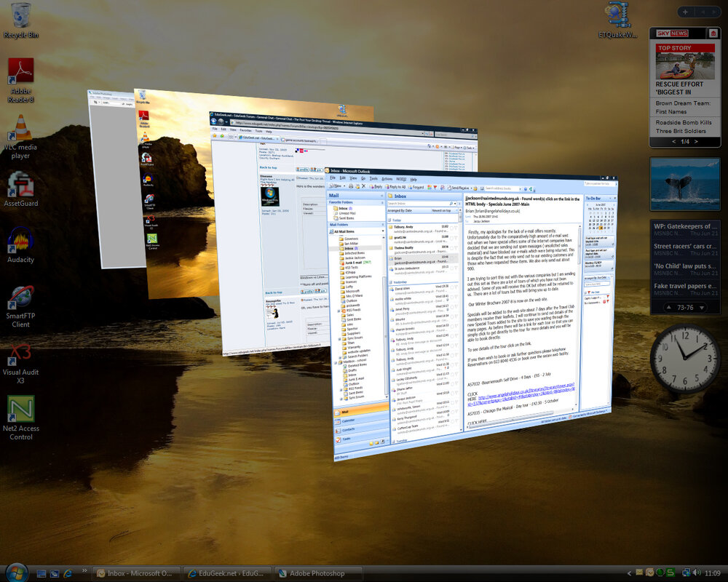Open the Send/Receive dropdown arrow
This screenshot has height=582, width=728.
click(471, 188)
